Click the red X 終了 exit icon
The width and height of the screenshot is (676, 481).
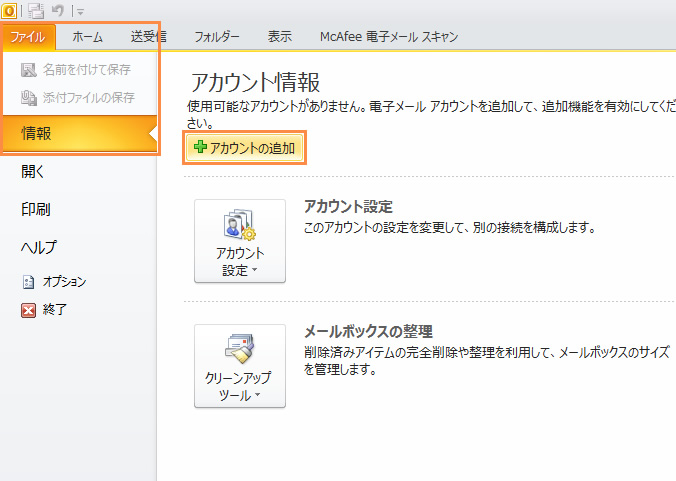pos(29,310)
